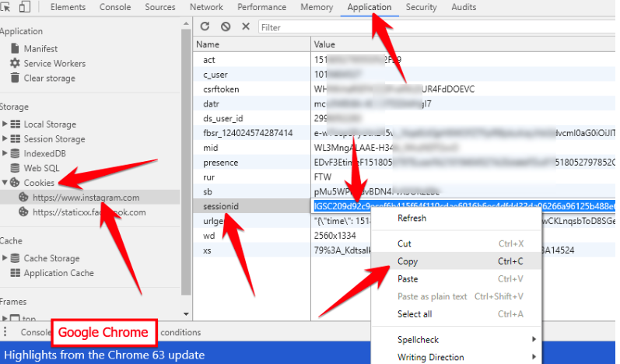Expand the Session Storage tree node
620x364 pixels.
5,139
